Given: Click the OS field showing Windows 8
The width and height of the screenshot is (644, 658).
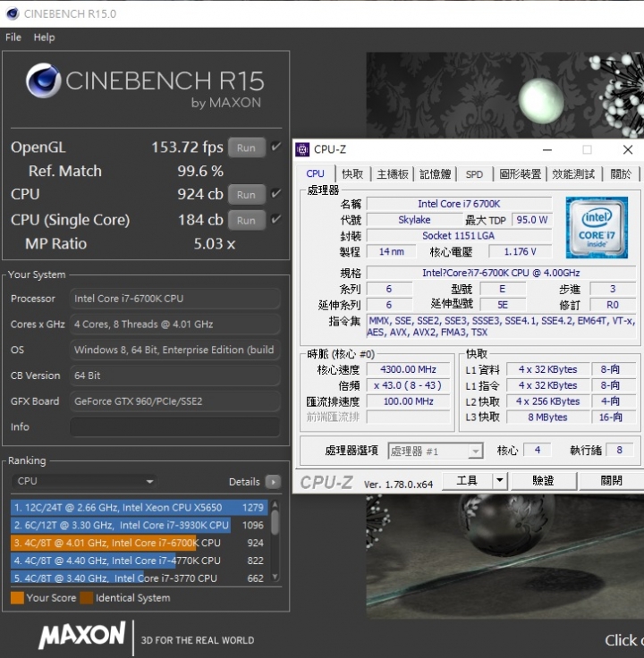Looking at the screenshot, I should pyautogui.click(x=174, y=350).
